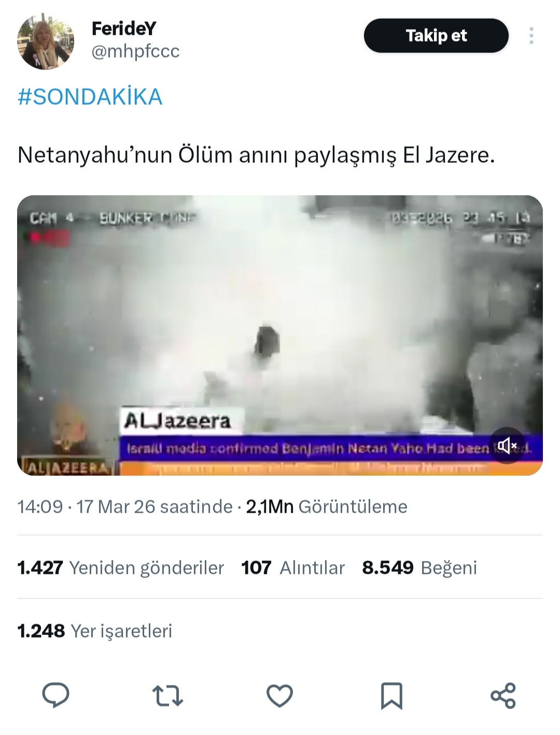The width and height of the screenshot is (560, 735).
Task: Open FerideY display name
Action: [x=123, y=29]
